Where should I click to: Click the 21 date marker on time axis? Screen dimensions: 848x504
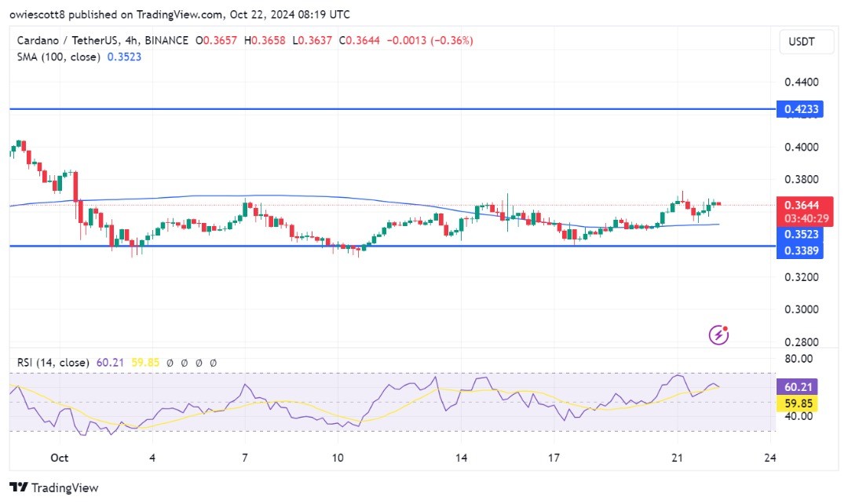pos(677,458)
